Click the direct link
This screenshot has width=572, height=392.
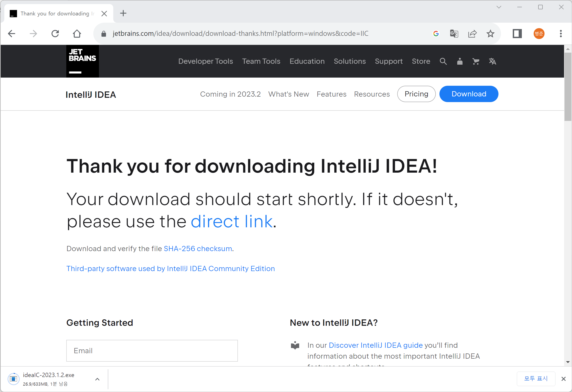232,221
